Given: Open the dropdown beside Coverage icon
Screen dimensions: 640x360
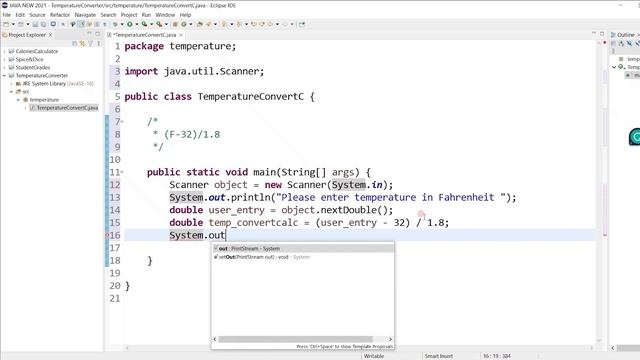Looking at the screenshot, I should [151, 24].
